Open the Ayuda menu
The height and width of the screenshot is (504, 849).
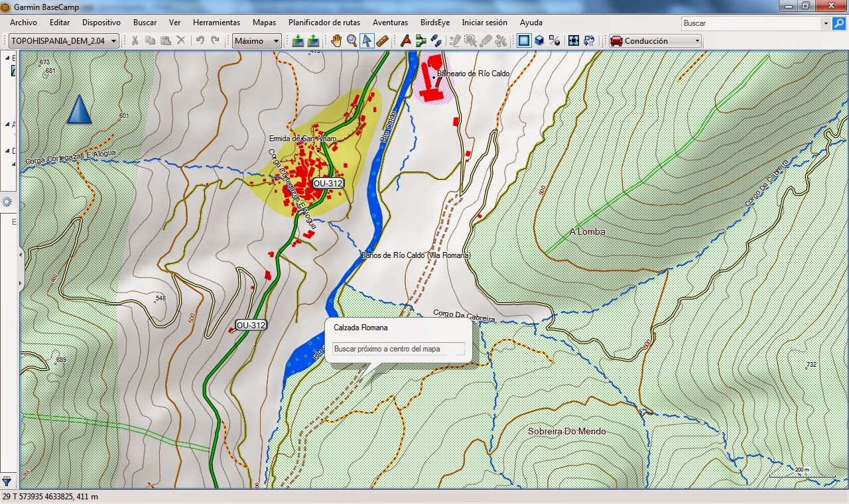click(531, 23)
